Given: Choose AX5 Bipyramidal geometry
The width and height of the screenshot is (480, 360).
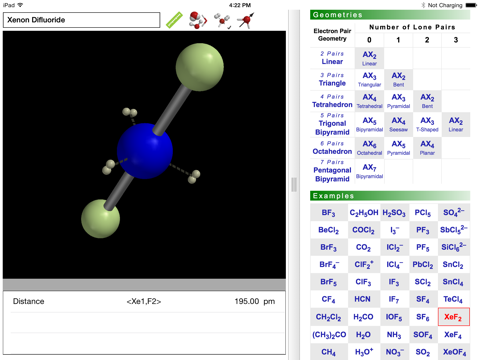Looking at the screenshot, I should coord(369,124).
